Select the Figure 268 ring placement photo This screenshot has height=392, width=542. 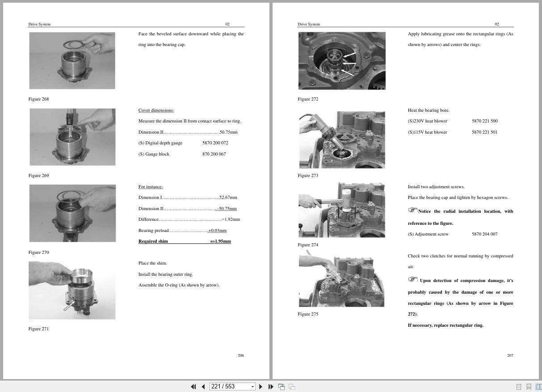pyautogui.click(x=72, y=60)
